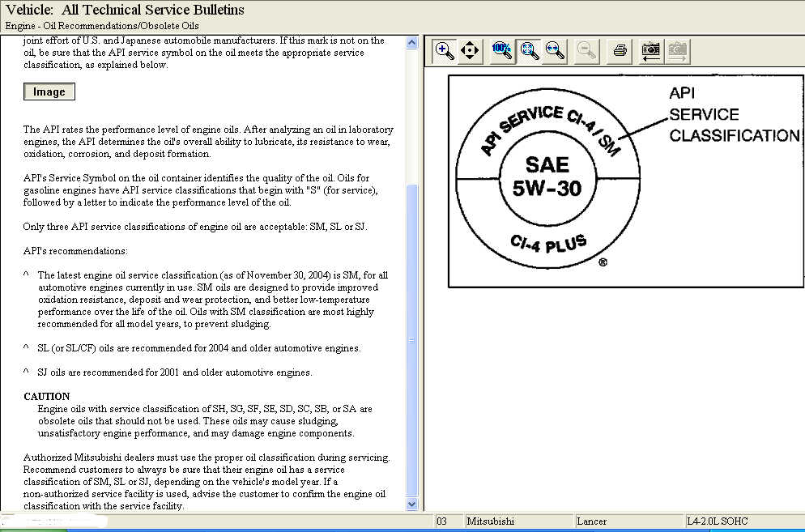Click the 'CI-4 PLUS' text in the diagram

(548, 244)
